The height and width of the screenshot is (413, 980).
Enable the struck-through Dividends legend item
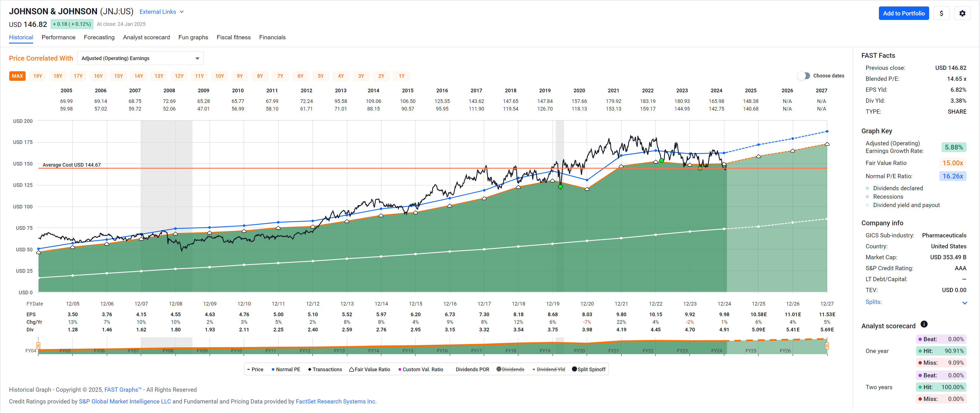(x=510, y=369)
